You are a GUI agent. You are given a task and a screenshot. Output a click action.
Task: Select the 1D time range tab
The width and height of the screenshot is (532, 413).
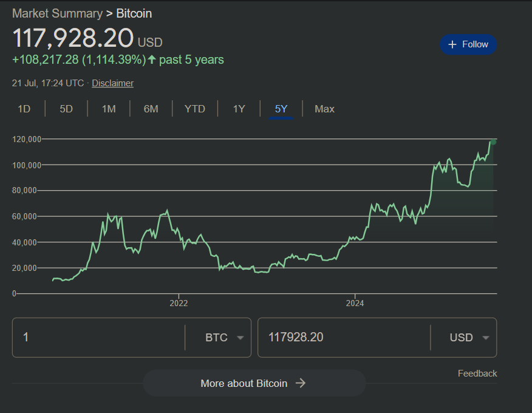tap(24, 109)
